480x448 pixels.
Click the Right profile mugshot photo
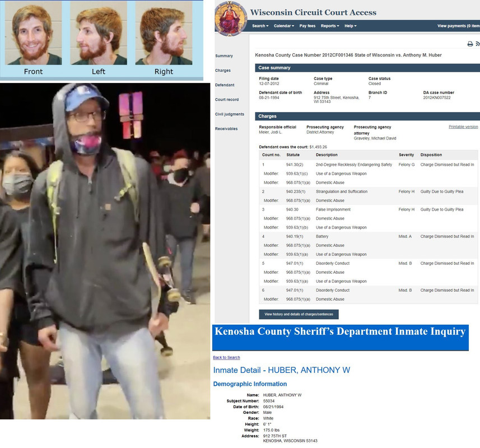(x=164, y=34)
